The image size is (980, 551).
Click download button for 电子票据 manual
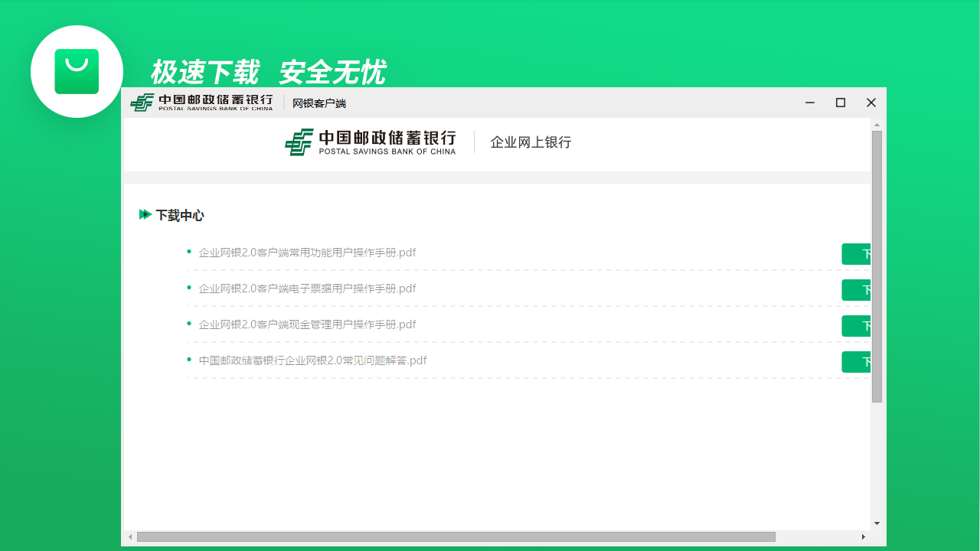tap(856, 290)
